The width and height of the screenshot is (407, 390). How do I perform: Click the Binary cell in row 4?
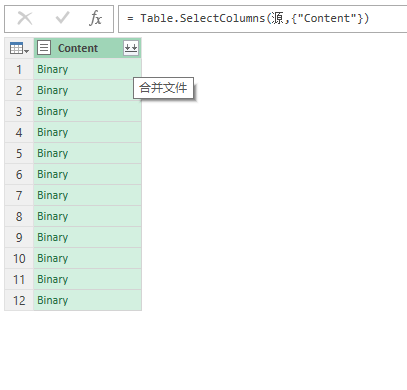[88, 132]
